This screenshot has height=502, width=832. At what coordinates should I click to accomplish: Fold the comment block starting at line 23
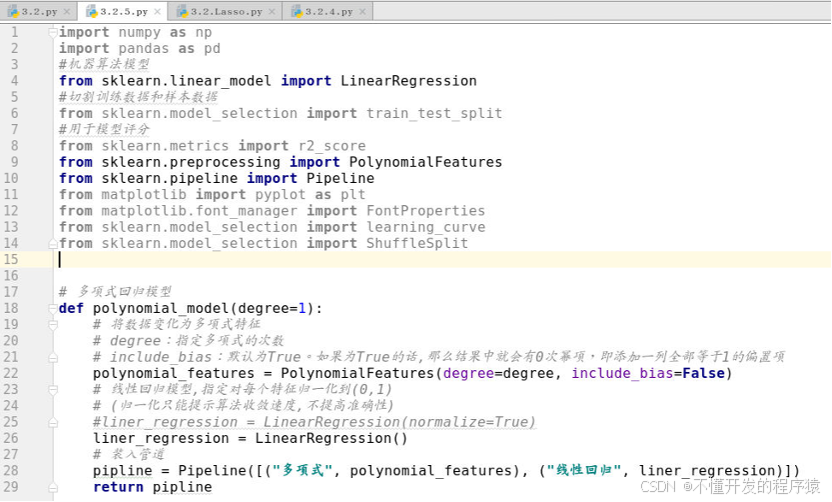click(x=53, y=390)
